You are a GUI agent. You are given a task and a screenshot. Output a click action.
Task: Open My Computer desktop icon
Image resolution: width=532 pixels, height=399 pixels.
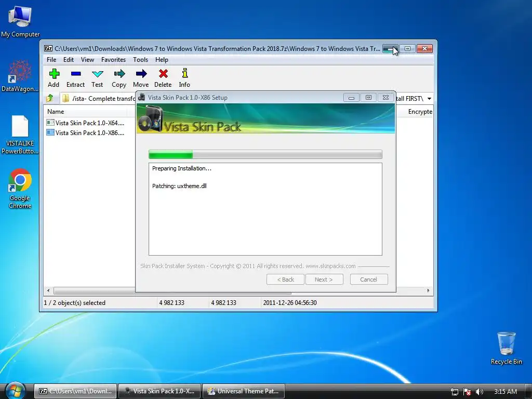point(20,21)
